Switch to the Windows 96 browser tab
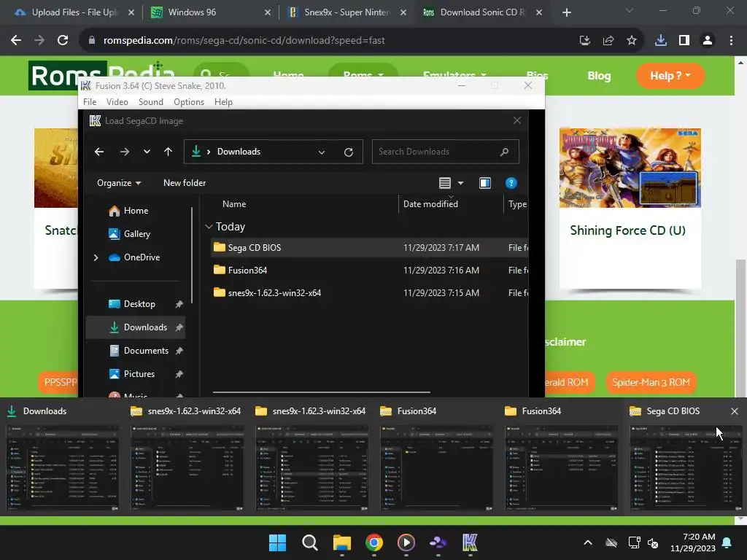The width and height of the screenshot is (747, 560). tap(209, 12)
